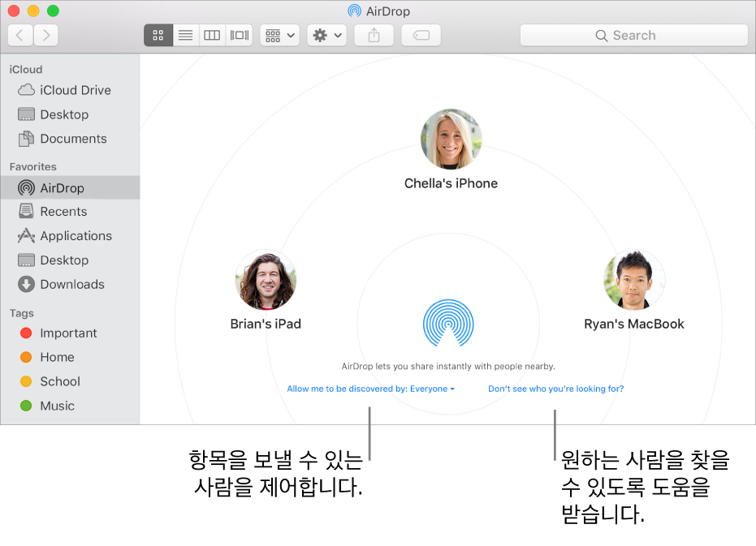Click the large blue AirDrop icon
This screenshot has width=756, height=546.
click(448, 323)
